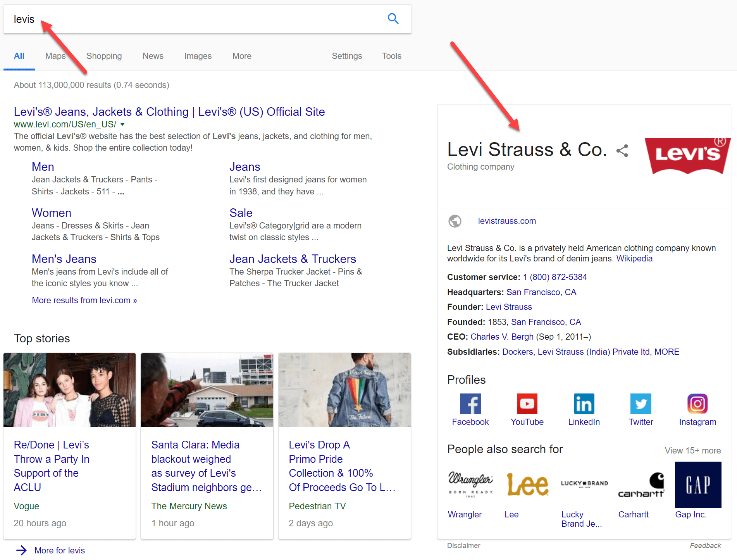The width and height of the screenshot is (737, 560).
Task: Click the Founded location San Francisco, CA link
Action: click(546, 322)
